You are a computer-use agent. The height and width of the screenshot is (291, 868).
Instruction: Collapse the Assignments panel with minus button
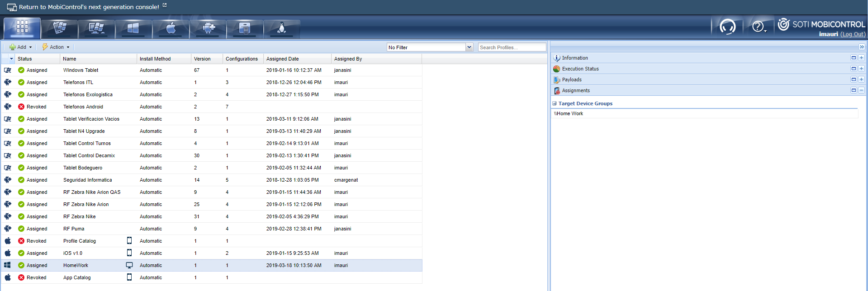coord(861,90)
